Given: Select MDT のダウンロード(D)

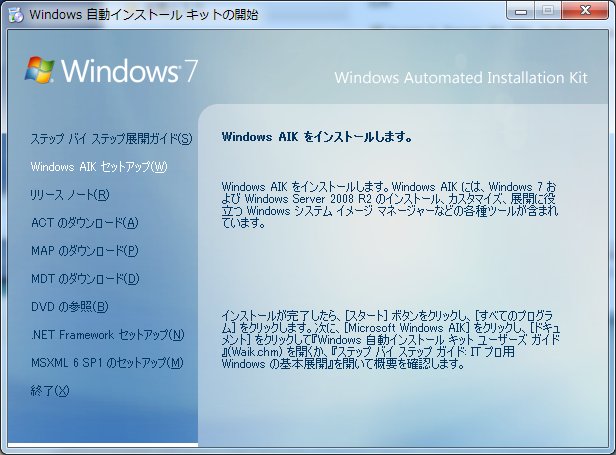Looking at the screenshot, I should (x=85, y=279).
